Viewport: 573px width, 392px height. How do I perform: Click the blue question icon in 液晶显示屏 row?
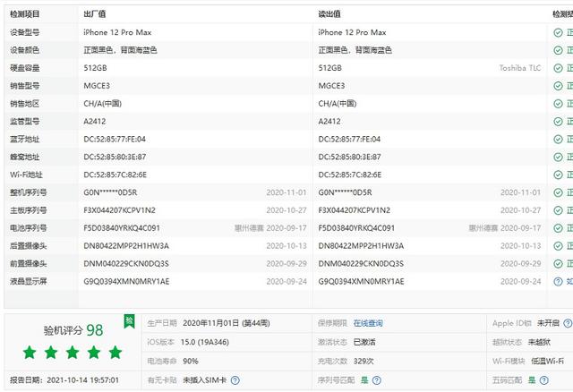[x=558, y=281]
